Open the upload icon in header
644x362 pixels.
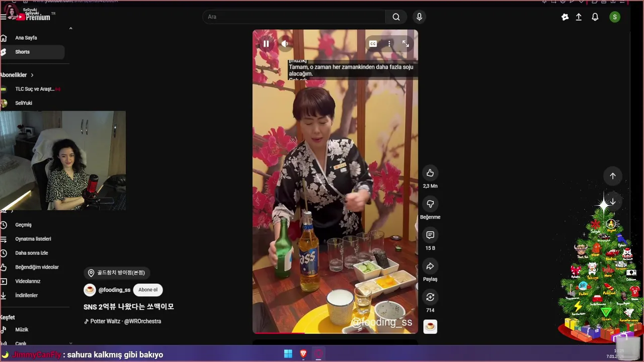click(579, 17)
